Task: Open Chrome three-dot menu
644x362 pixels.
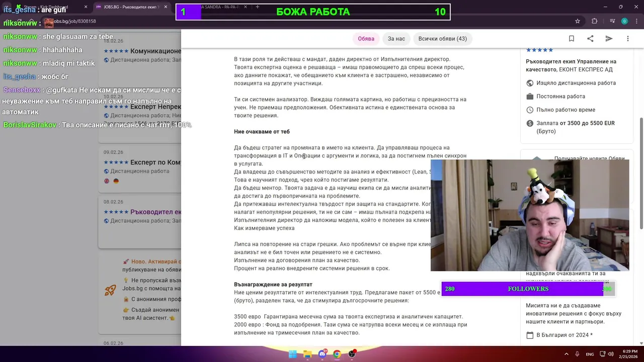Action: coord(636,21)
